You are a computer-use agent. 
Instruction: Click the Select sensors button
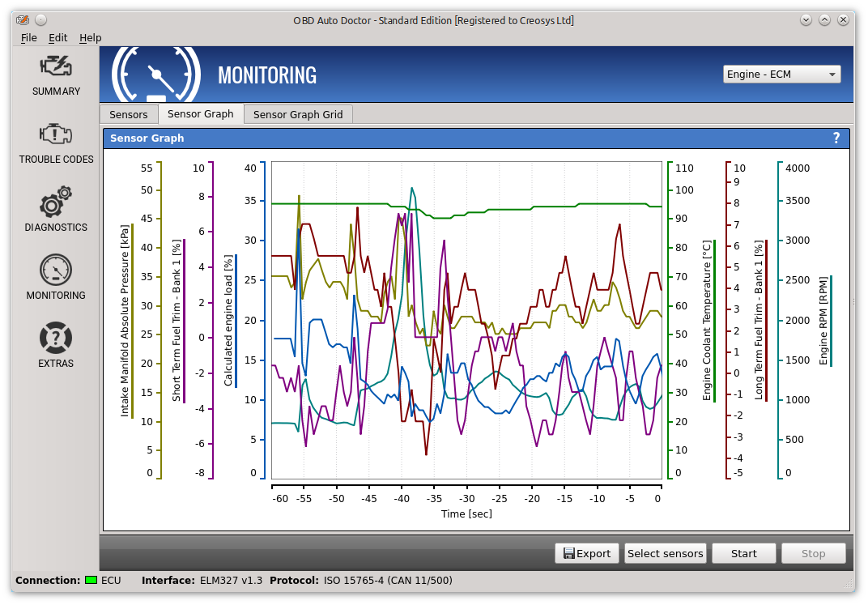(665, 553)
